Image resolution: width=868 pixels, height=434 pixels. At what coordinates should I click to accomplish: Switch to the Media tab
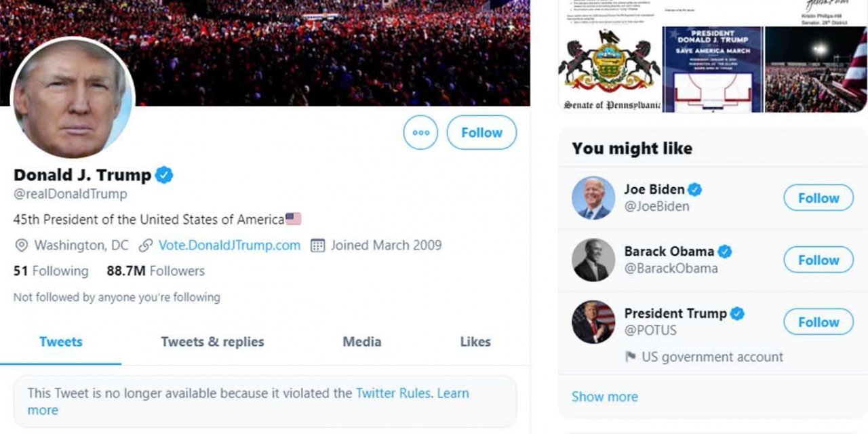coord(361,342)
